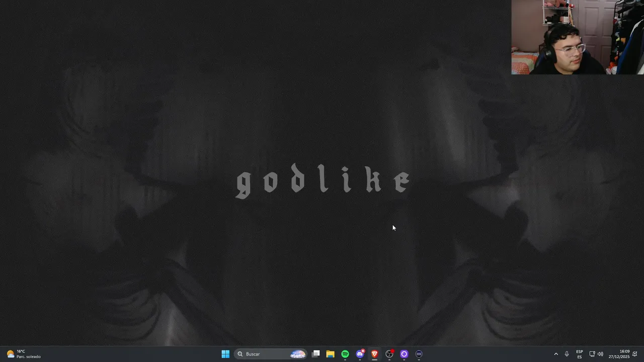Switch to Brave browser in the taskbar
Viewport: 644px width, 362px height.
pyautogui.click(x=374, y=354)
